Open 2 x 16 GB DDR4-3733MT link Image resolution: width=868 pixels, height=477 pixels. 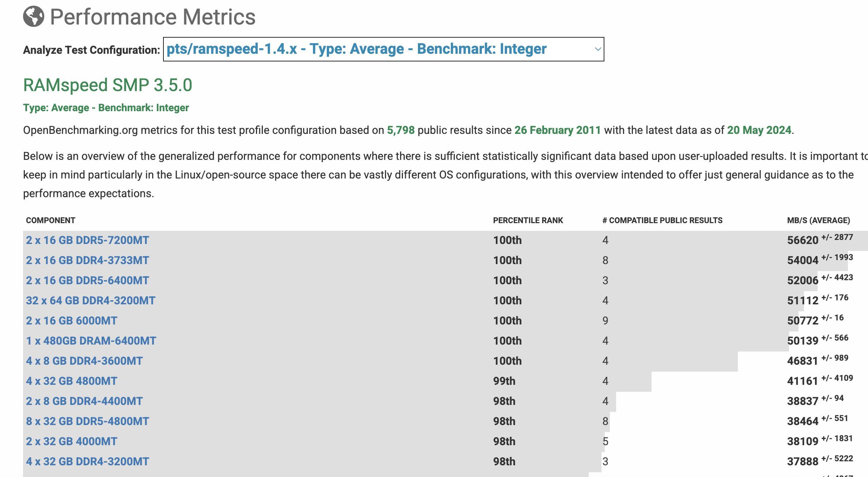click(x=87, y=260)
